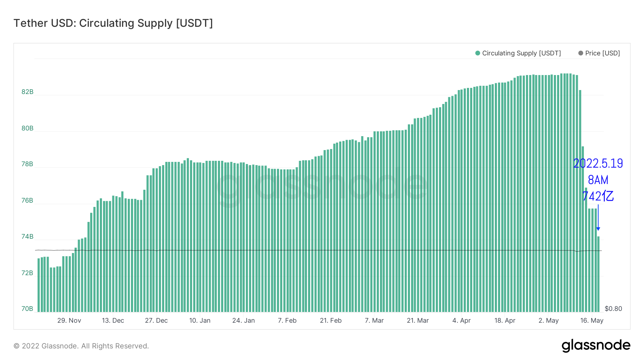Click the last green bar near 74B
Viewport: 644px width, 362px height.
[x=598, y=274]
